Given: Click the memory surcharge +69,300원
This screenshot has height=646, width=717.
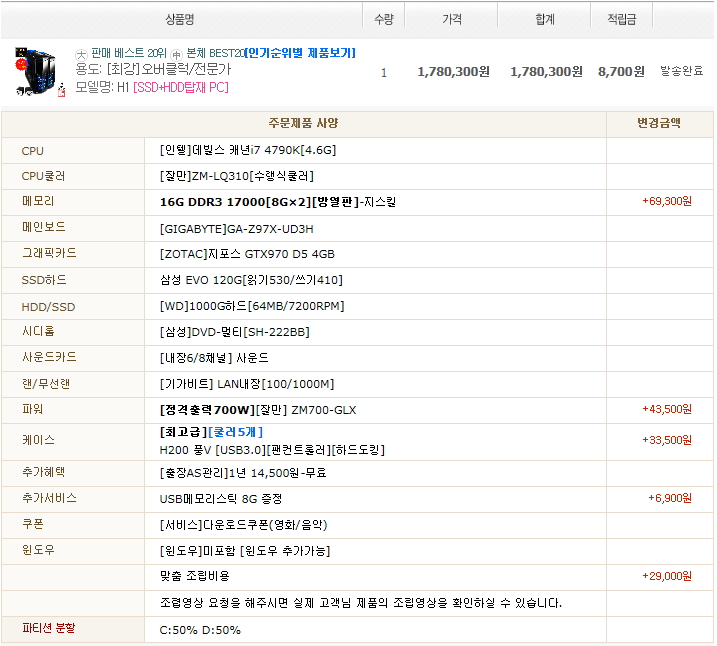Looking at the screenshot, I should click(667, 201).
